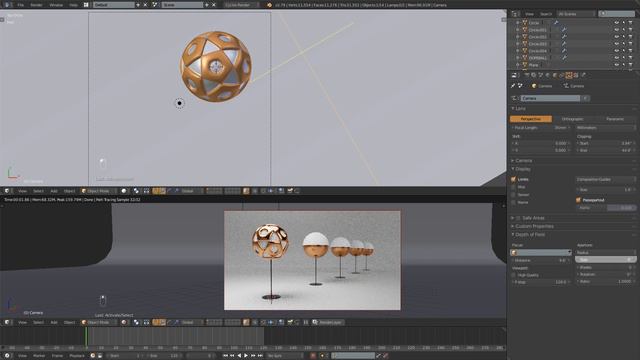Open the Window menu

[56, 5]
